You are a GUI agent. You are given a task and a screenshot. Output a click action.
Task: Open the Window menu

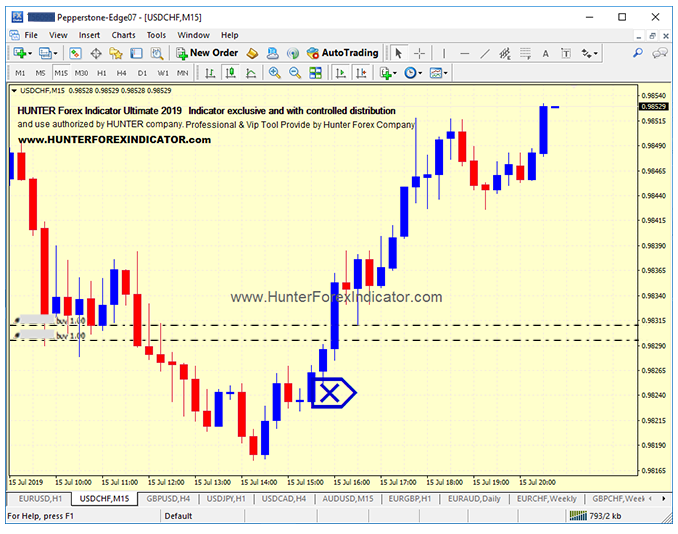tap(193, 35)
